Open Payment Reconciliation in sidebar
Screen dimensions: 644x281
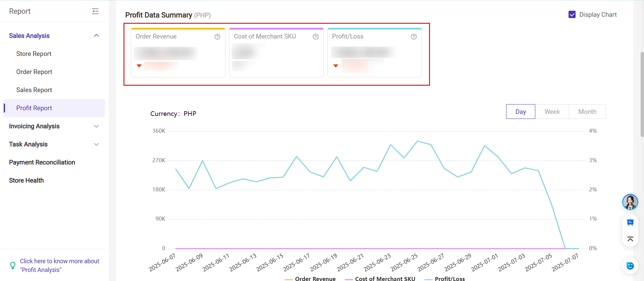pyautogui.click(x=42, y=162)
